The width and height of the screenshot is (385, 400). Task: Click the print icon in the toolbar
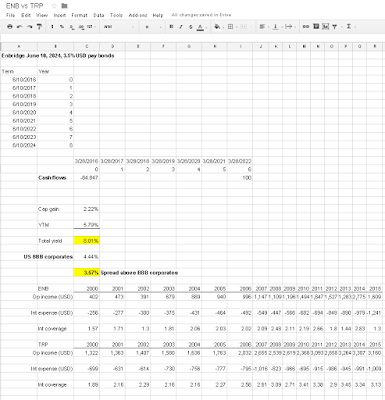coord(10,27)
